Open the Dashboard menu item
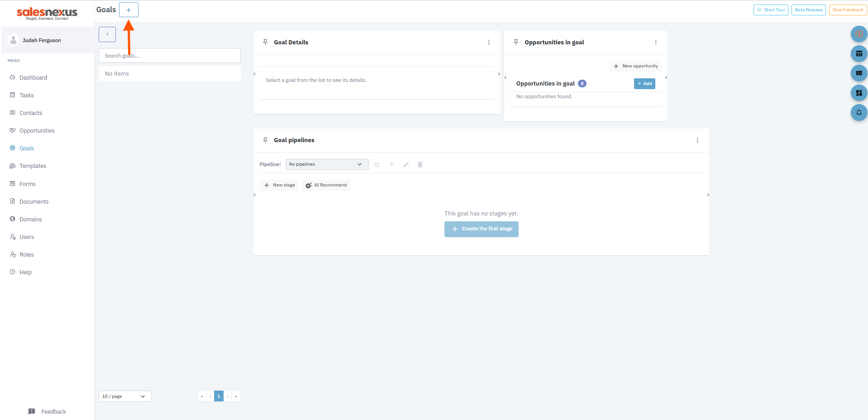 (33, 78)
